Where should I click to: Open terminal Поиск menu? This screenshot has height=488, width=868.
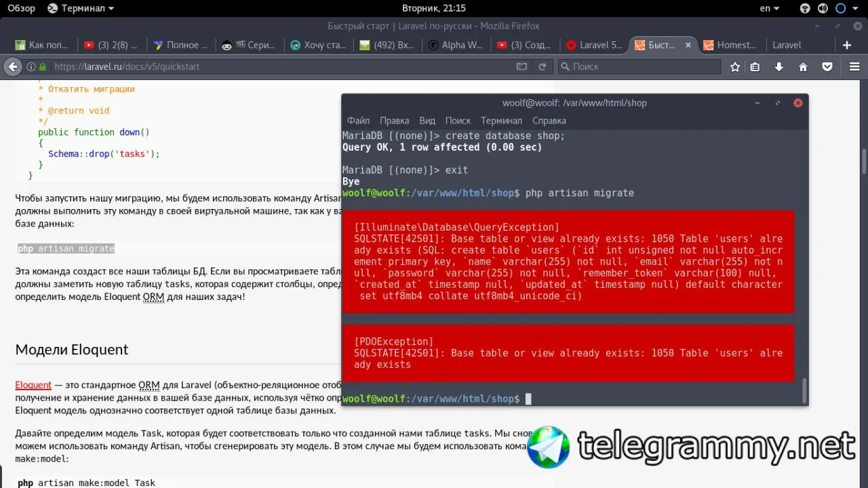(x=458, y=121)
